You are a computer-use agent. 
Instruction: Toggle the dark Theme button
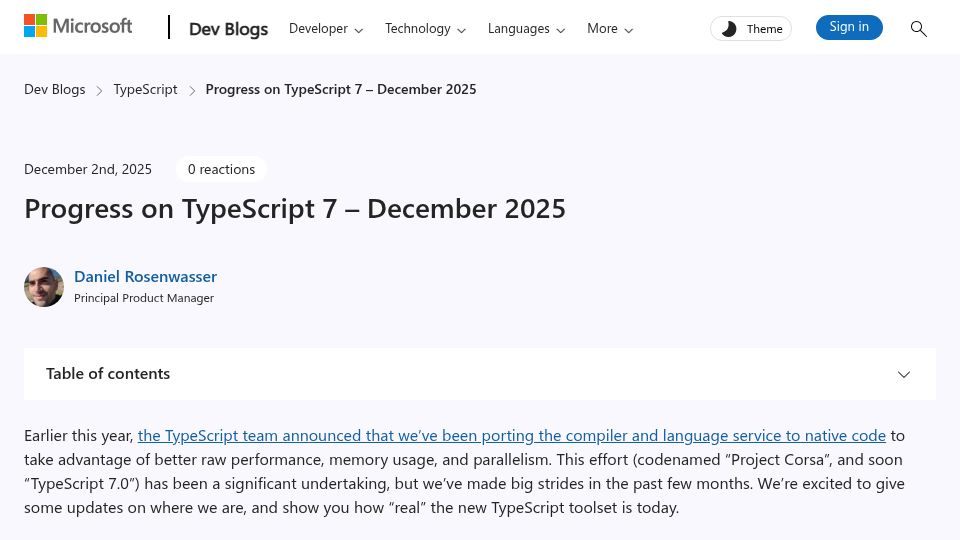751,29
